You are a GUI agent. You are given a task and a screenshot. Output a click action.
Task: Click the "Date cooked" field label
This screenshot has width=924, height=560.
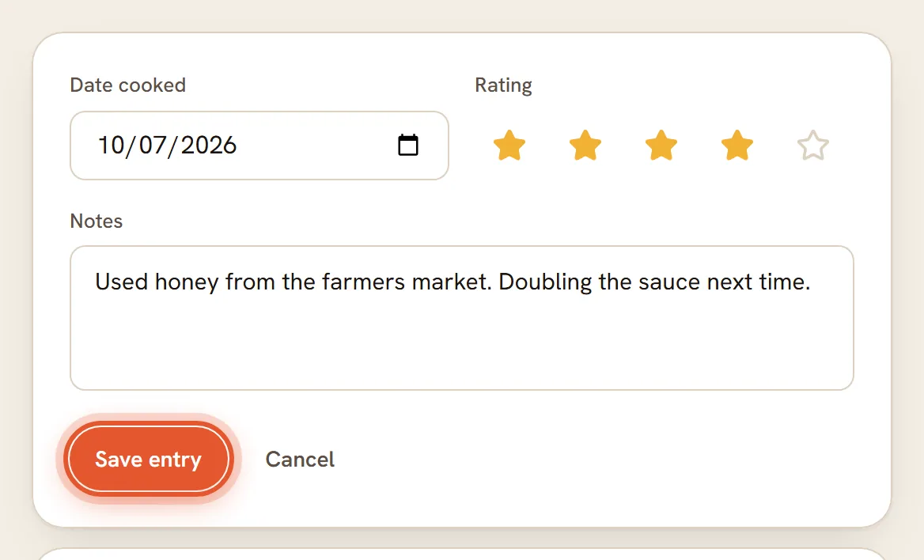click(x=128, y=85)
